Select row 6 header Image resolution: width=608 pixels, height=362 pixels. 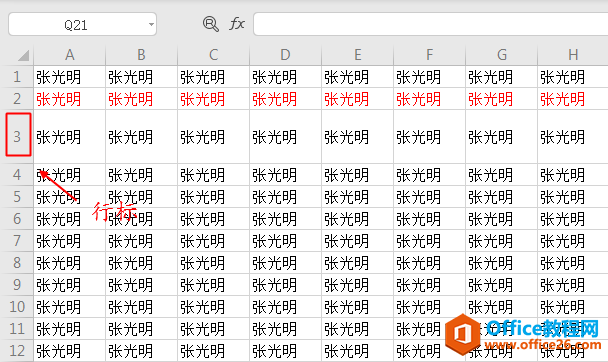17,219
